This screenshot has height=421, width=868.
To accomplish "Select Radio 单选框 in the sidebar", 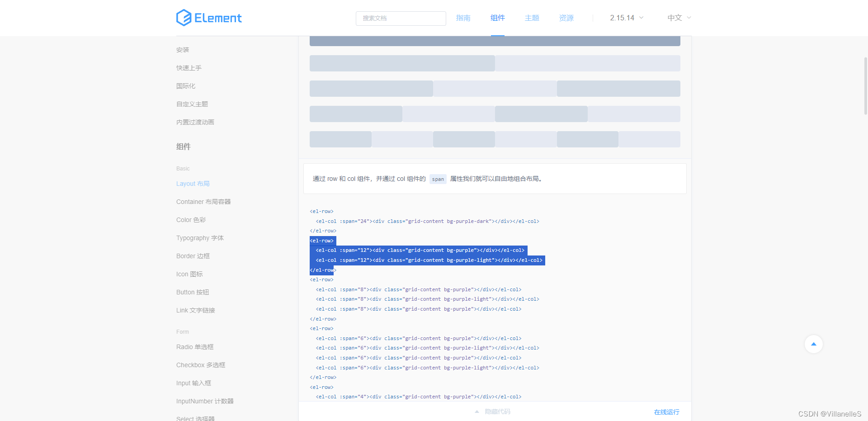I will click(195, 347).
